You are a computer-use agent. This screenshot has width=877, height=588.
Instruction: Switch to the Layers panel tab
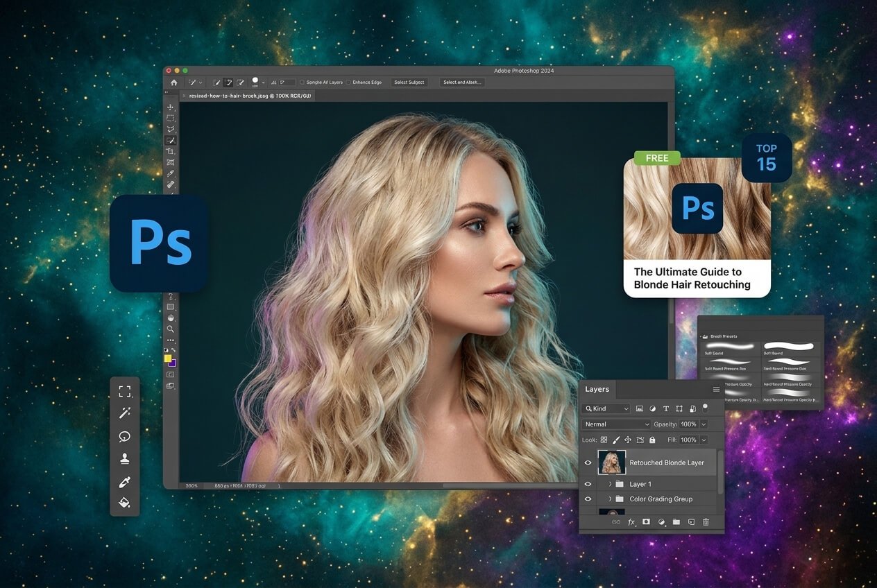point(597,390)
